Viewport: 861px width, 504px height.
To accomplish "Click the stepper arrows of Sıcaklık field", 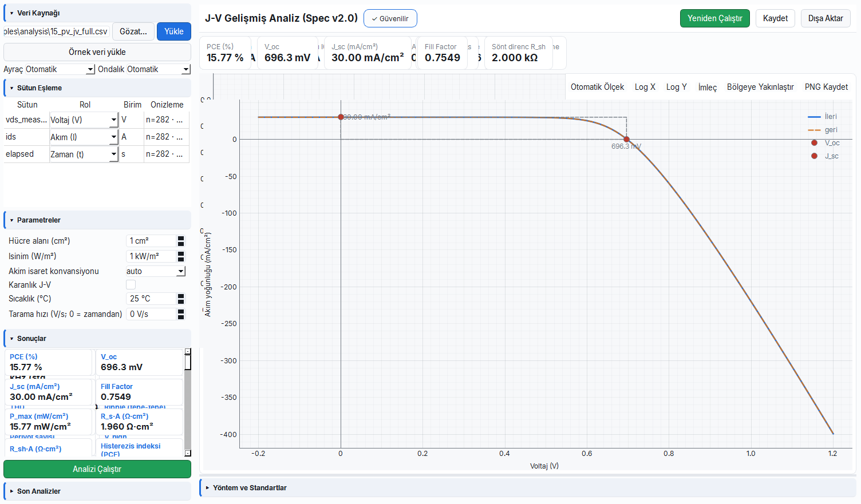I will pyautogui.click(x=181, y=299).
